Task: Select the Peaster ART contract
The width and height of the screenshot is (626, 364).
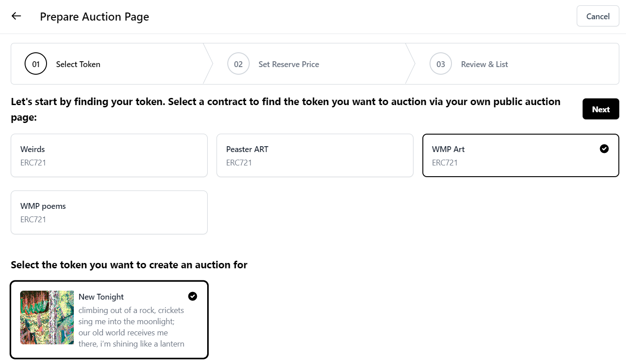Action: [x=315, y=155]
